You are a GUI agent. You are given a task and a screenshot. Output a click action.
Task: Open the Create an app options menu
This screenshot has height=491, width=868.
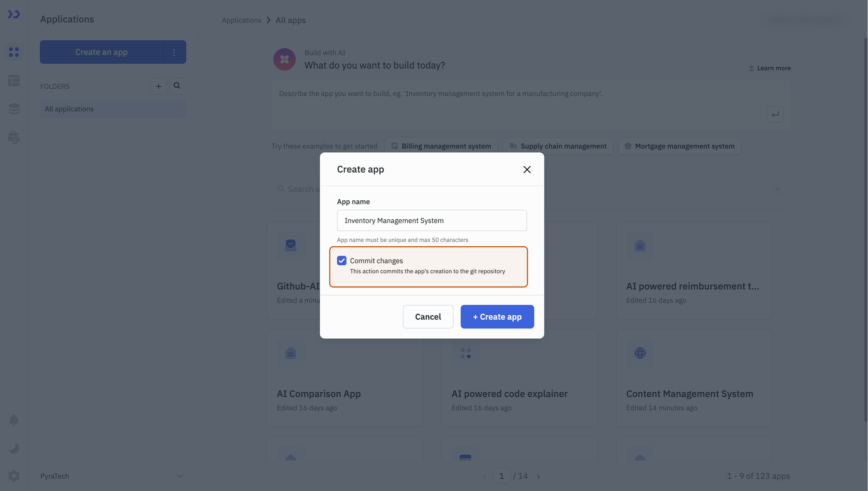174,52
